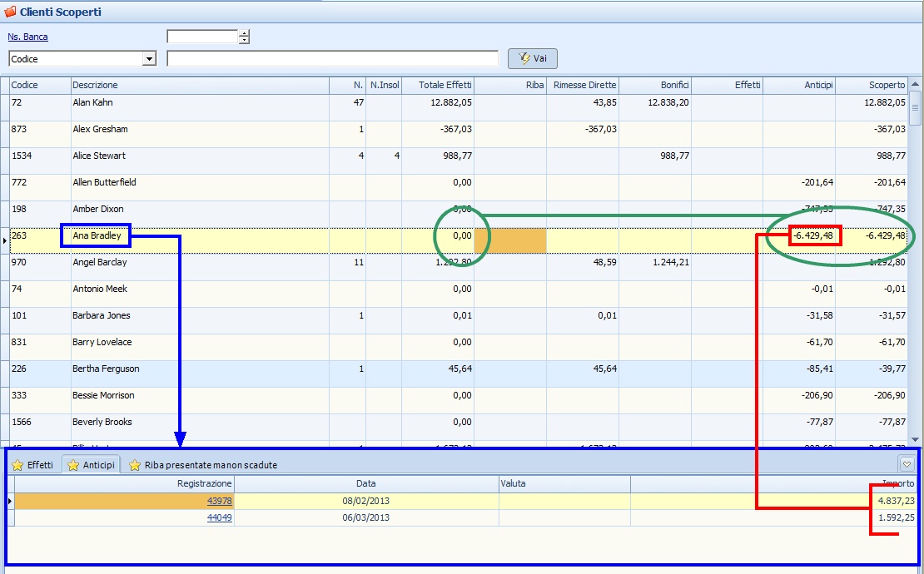Switch to the Effetti tab

coord(40,465)
